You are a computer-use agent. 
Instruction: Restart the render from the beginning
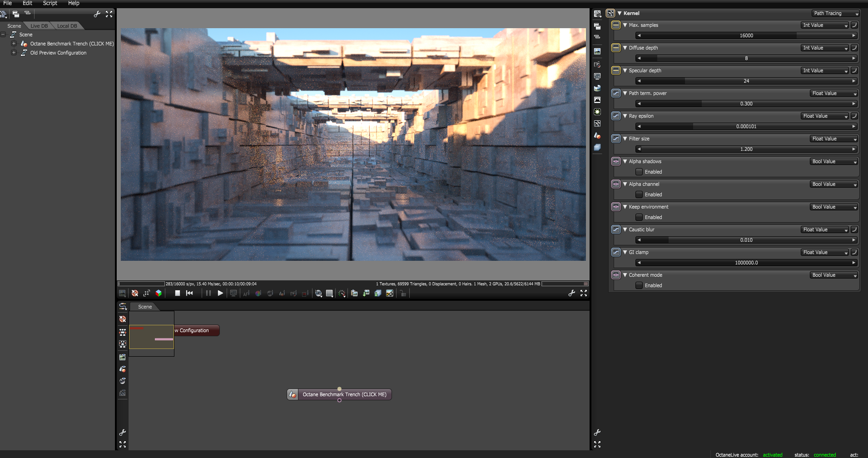point(189,293)
